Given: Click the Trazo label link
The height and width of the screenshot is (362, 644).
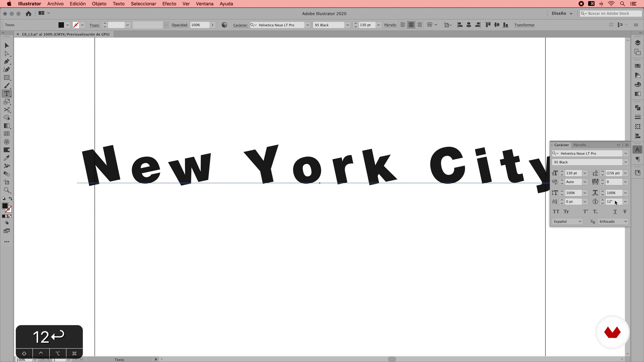Looking at the screenshot, I should point(94,25).
